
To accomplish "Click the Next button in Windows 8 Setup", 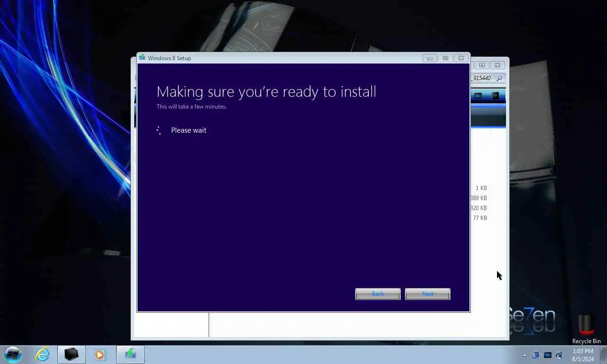I will point(428,294).
